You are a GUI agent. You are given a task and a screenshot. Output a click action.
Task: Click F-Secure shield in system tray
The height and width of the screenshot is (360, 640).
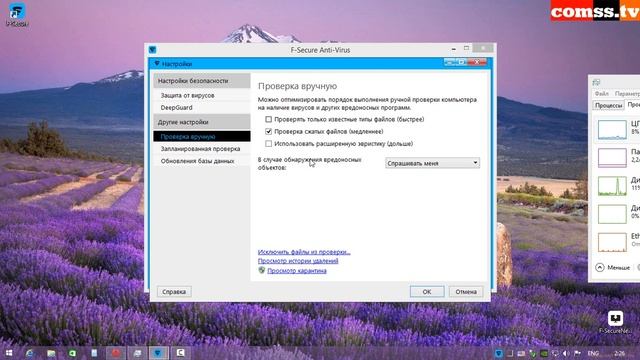(x=499, y=353)
